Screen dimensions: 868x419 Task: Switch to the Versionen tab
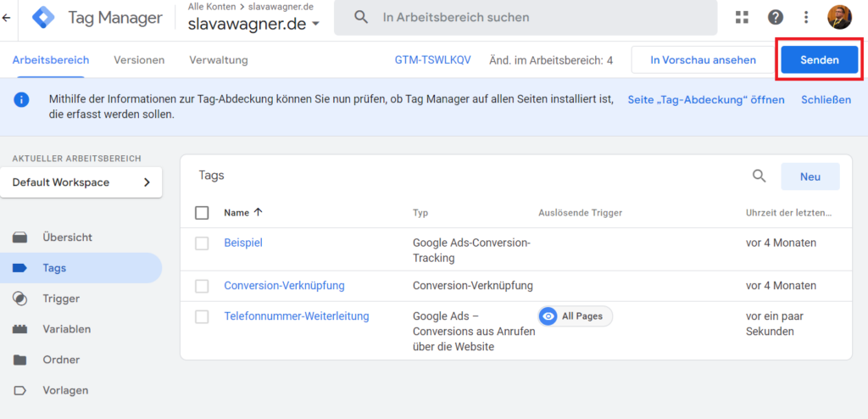tap(139, 60)
